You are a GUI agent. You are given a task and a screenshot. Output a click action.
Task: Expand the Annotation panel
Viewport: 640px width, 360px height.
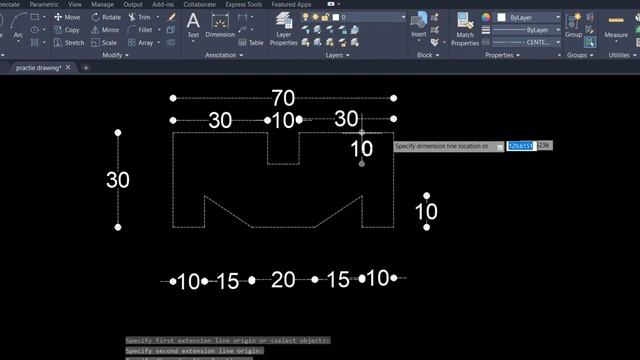[x=224, y=55]
